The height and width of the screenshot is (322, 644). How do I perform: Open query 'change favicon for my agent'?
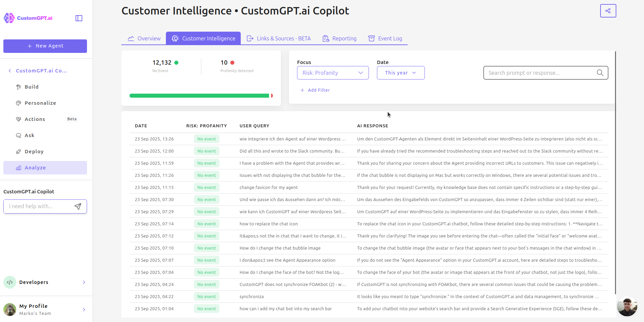tap(269, 188)
